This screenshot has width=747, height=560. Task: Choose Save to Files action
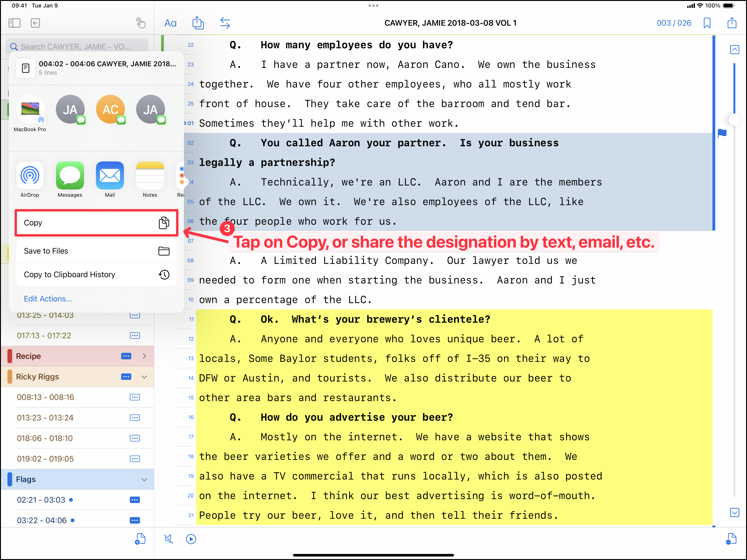point(96,251)
